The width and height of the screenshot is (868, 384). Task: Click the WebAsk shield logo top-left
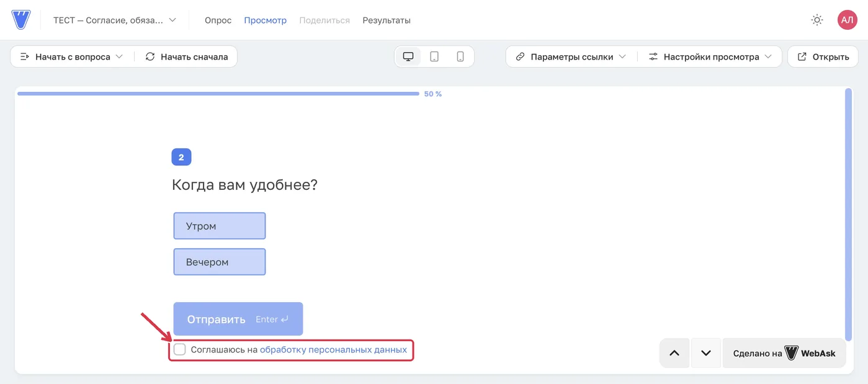21,20
